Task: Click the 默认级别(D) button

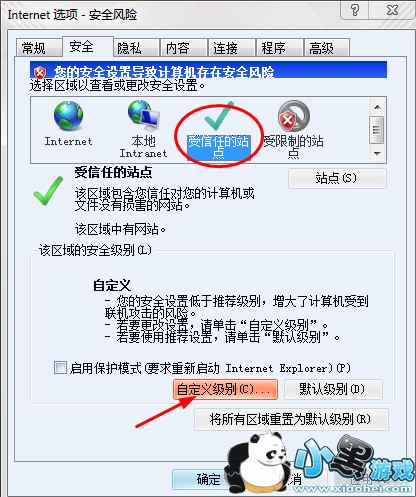Action: coord(333,389)
